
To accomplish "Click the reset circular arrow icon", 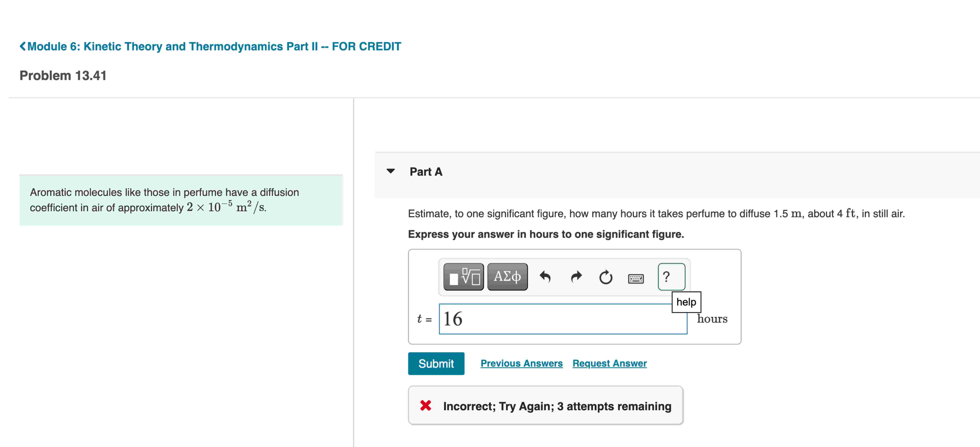I will click(606, 277).
